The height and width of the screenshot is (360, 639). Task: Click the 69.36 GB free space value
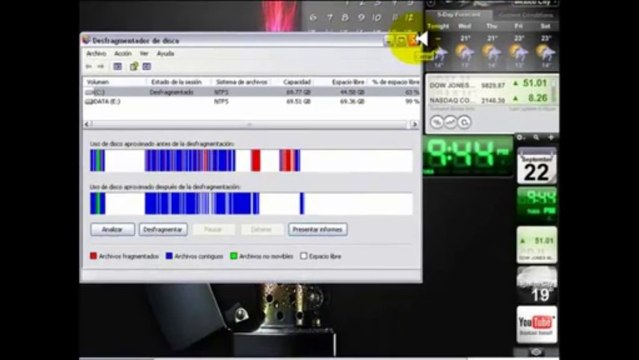pos(352,102)
